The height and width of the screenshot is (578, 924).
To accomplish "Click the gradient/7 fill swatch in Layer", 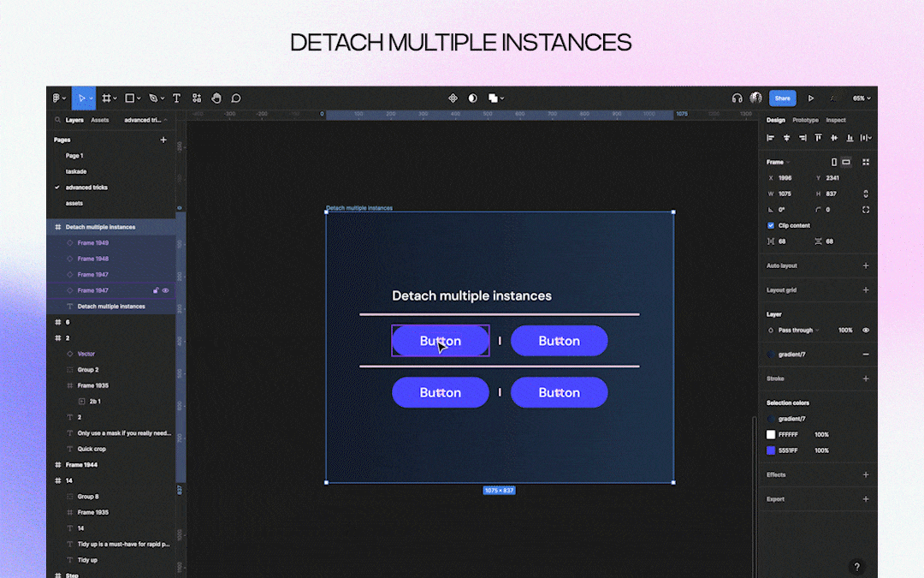I will (x=771, y=355).
